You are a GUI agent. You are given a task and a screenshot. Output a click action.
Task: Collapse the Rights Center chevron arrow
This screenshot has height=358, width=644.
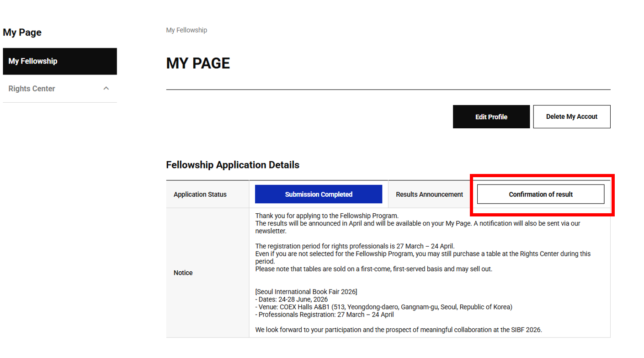click(x=106, y=88)
